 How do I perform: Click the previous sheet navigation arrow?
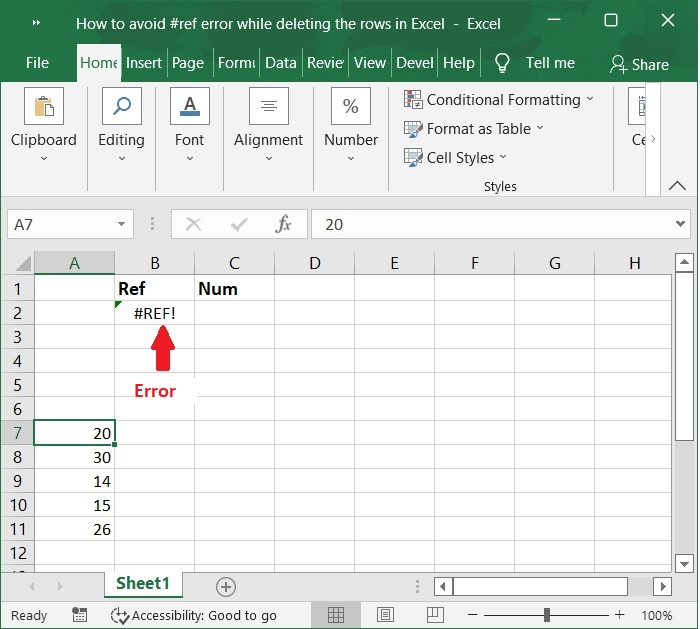[x=31, y=586]
